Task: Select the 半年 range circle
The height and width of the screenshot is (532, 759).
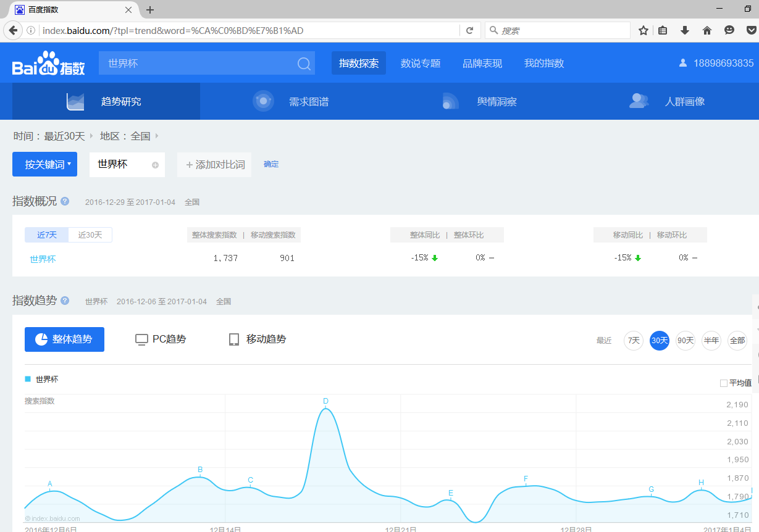Action: coord(711,340)
